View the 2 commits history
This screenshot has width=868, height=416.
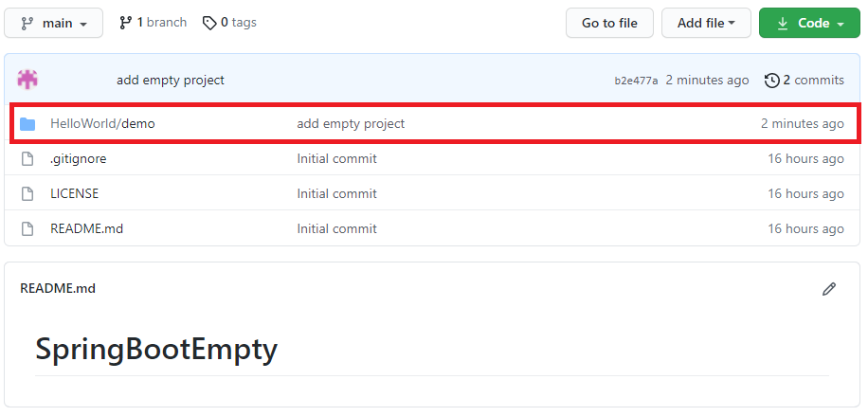click(805, 81)
